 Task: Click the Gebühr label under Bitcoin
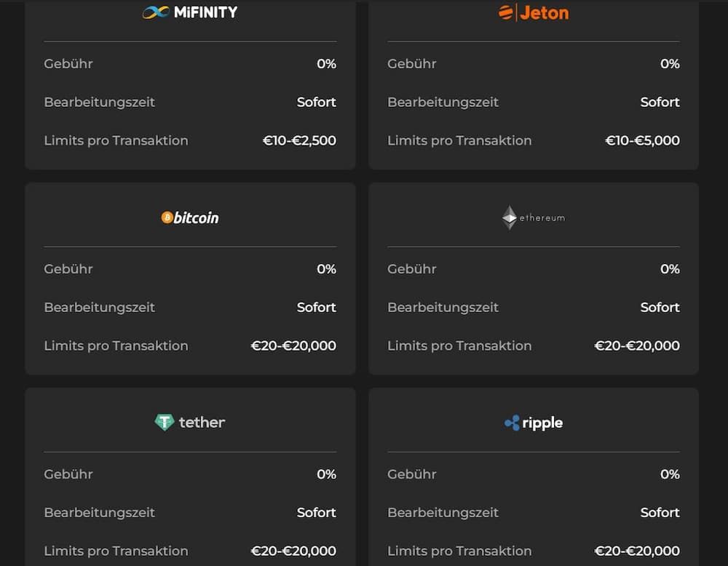point(68,269)
